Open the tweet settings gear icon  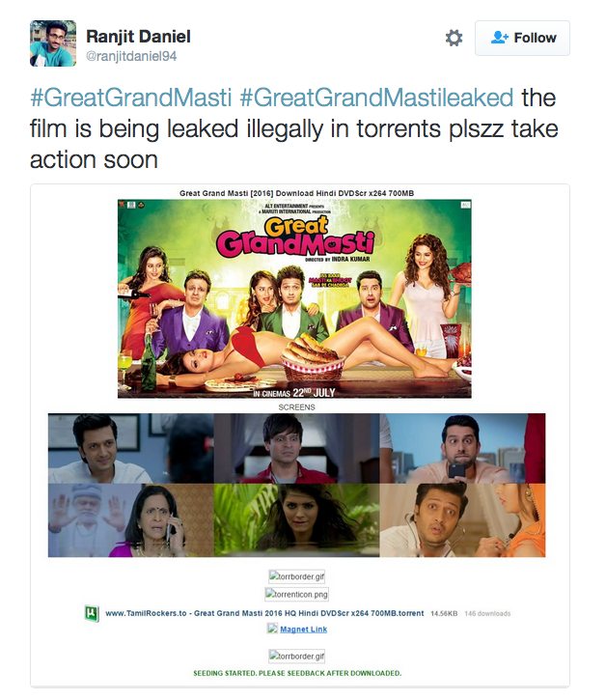pos(454,38)
